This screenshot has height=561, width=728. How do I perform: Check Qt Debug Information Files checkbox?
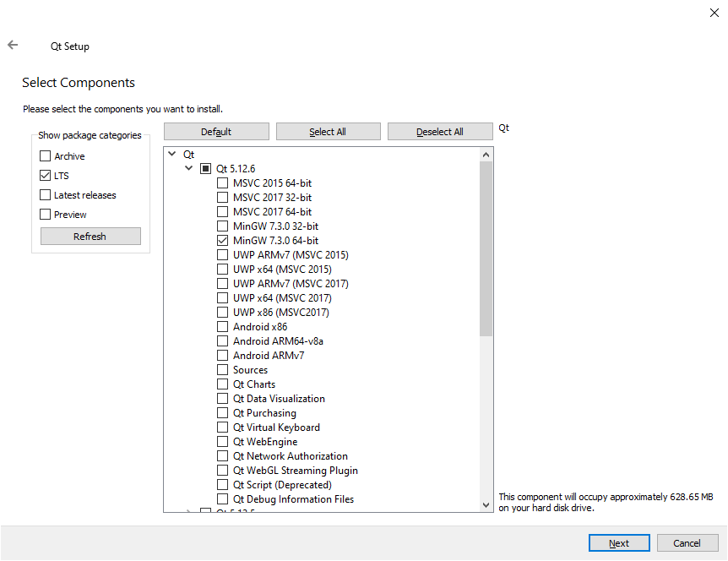coord(223,499)
